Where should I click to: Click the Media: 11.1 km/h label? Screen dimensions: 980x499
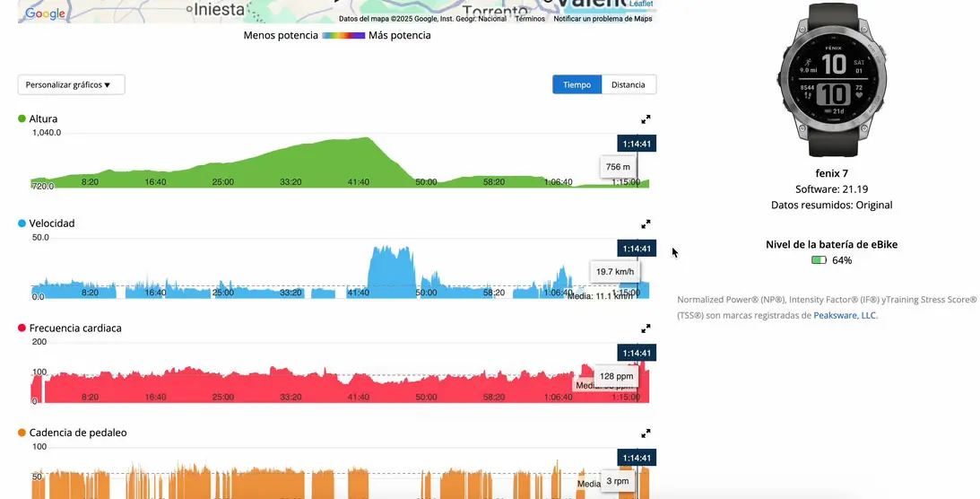pyautogui.click(x=600, y=296)
